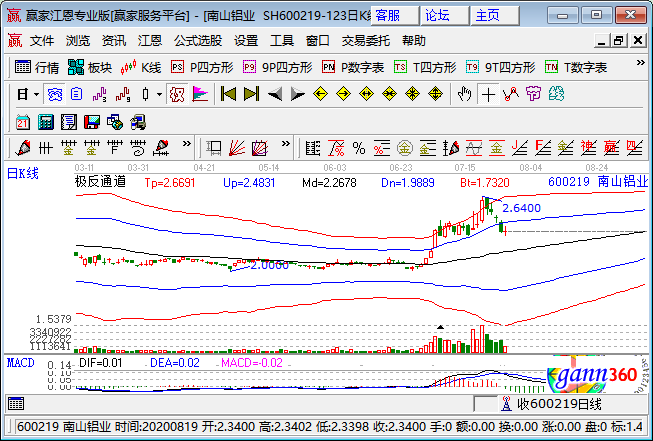This screenshot has height=441, width=653.
Task: Select the red step chart 9 icon
Action: (x=123, y=94)
